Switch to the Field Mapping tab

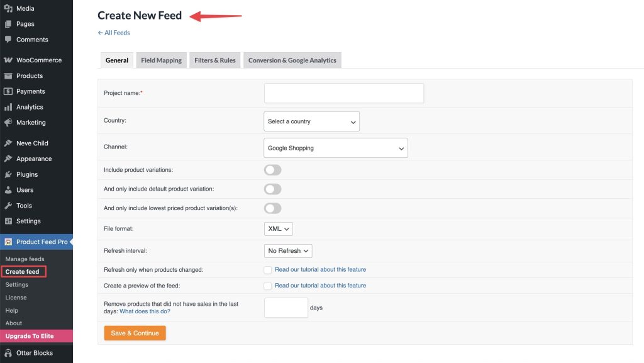point(162,60)
